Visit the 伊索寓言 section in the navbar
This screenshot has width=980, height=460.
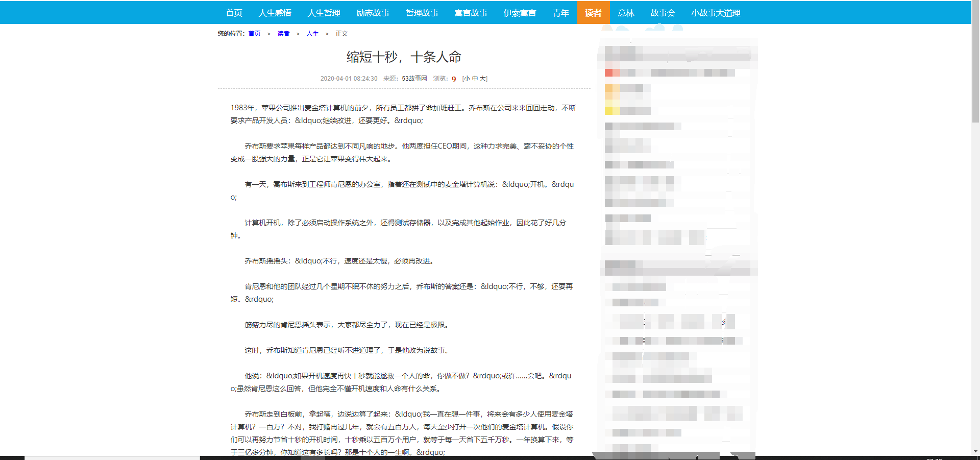pyautogui.click(x=520, y=13)
